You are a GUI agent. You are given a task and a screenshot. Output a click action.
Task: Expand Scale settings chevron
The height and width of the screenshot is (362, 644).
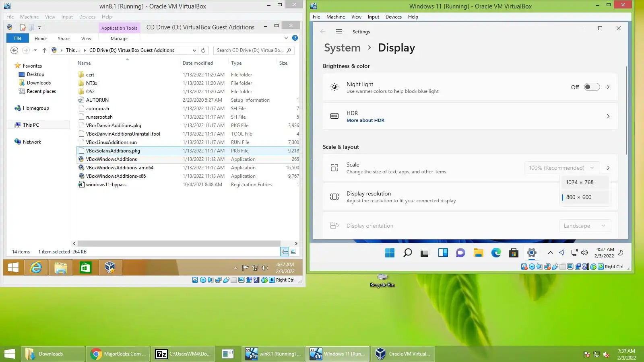coord(608,168)
